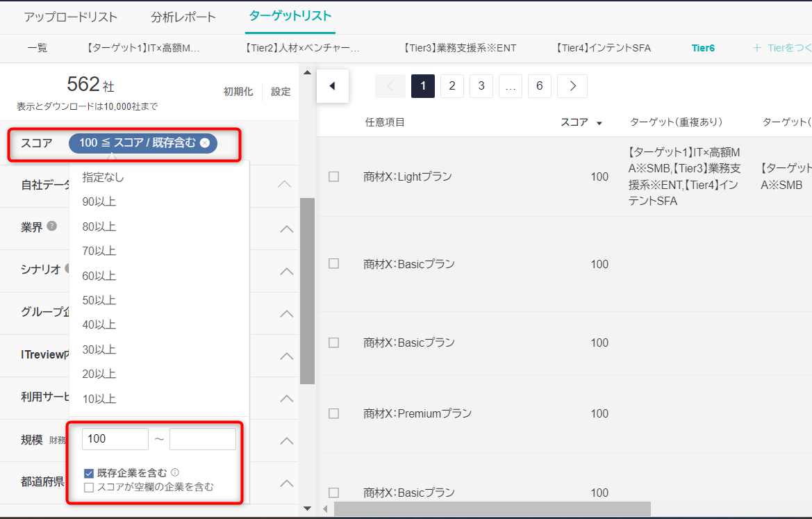Click the plus icon to create a Tier
This screenshot has height=519, width=812.
(757, 48)
